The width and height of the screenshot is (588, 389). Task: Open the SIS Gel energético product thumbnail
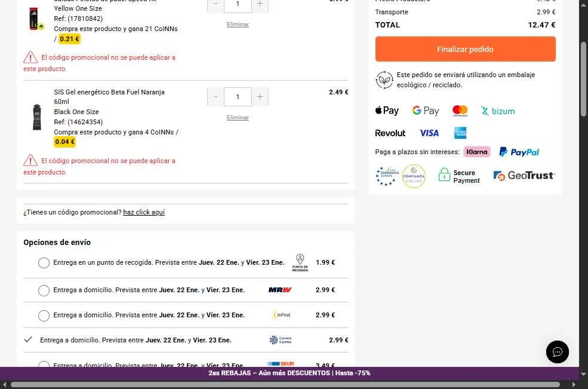coord(37,117)
